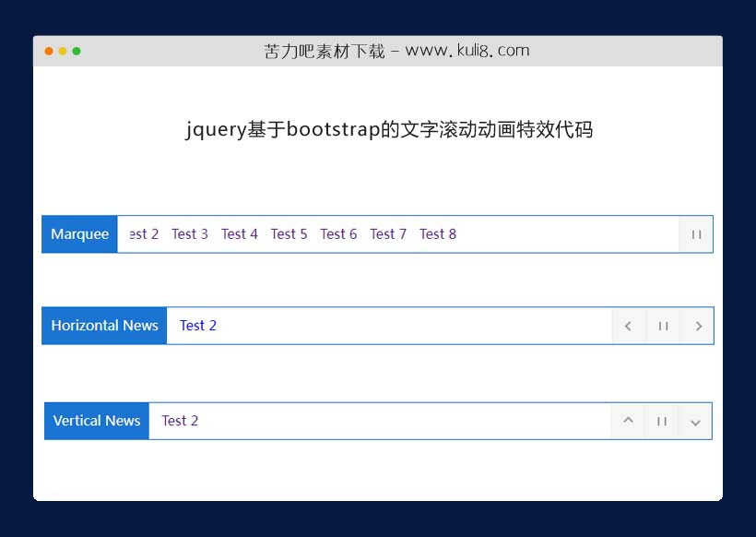Screen dimensions: 756x537
Task: Click the Test 6 link in the marquee
Action: 338,234
